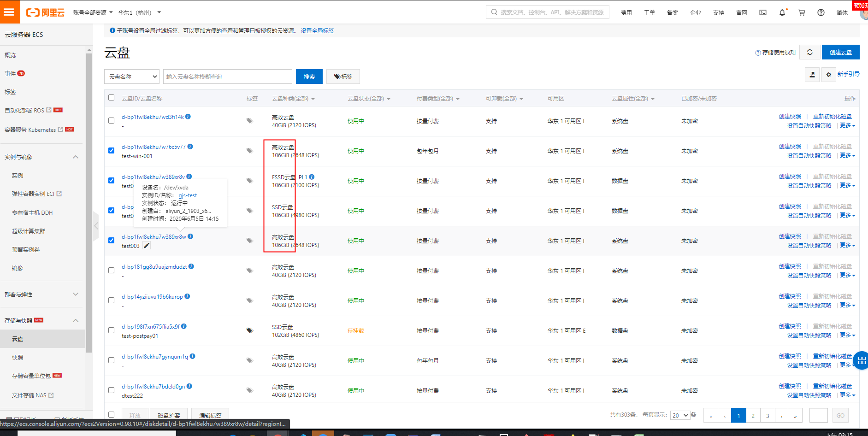Screen dimensions: 868x436
Task: Open the hamburger navigation menu
Action: (9, 12)
